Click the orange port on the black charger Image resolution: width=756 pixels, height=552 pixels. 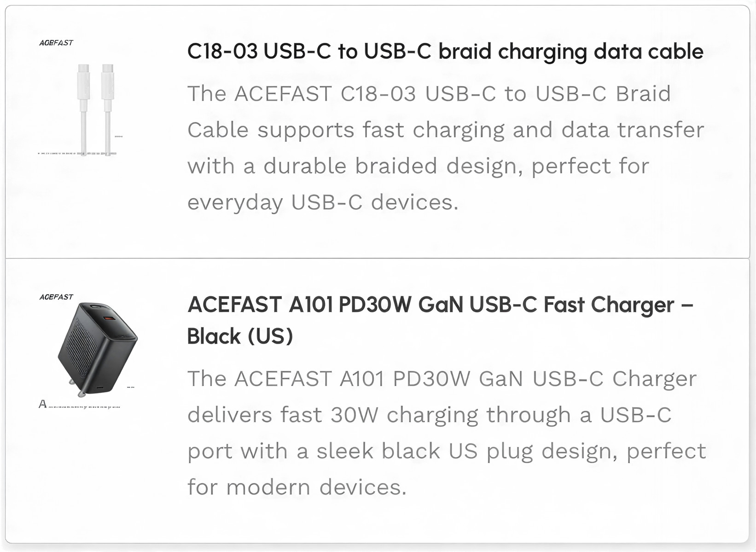(110, 319)
